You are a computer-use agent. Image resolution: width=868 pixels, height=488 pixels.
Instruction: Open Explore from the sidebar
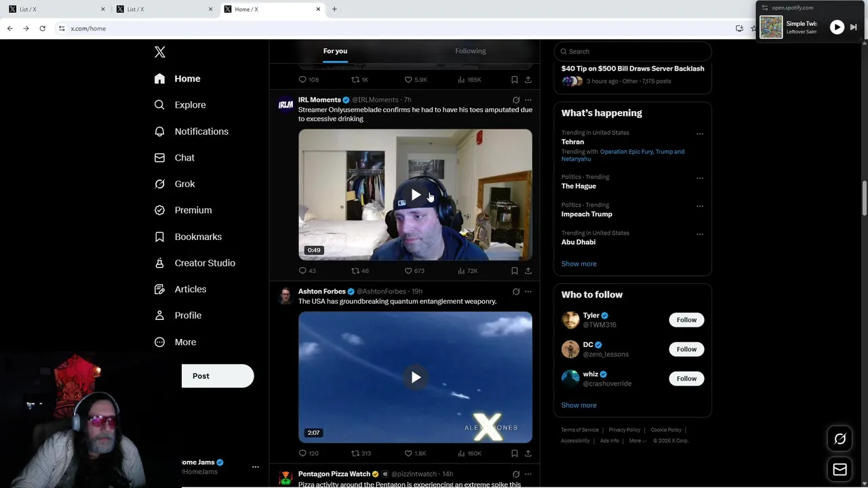point(180,105)
